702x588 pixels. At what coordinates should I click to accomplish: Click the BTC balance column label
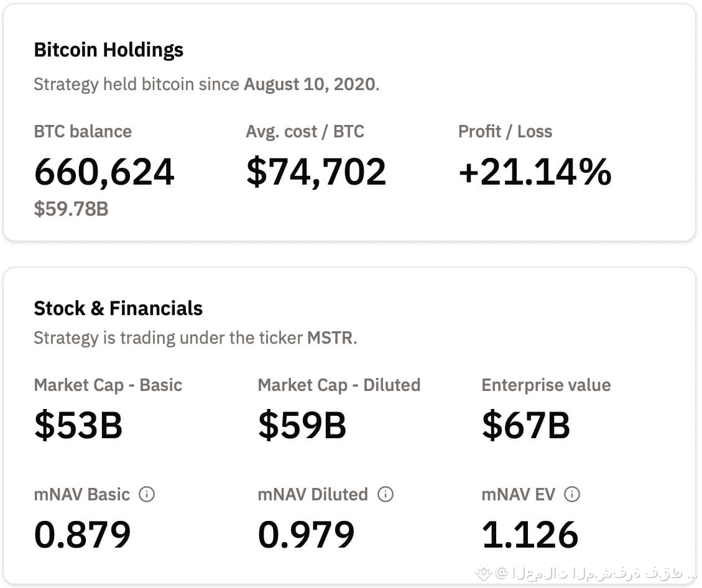(x=83, y=131)
